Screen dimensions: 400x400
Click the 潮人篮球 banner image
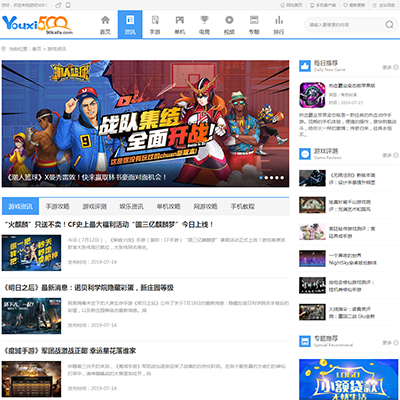(x=145, y=123)
